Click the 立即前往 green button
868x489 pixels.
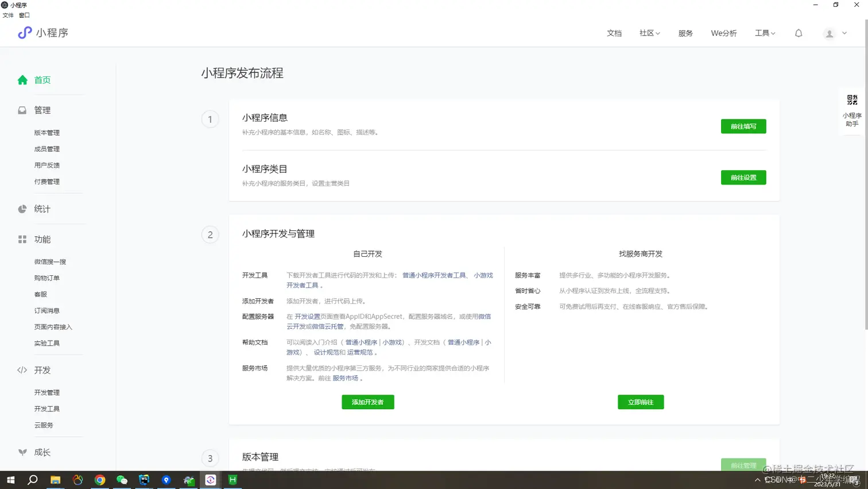(641, 402)
